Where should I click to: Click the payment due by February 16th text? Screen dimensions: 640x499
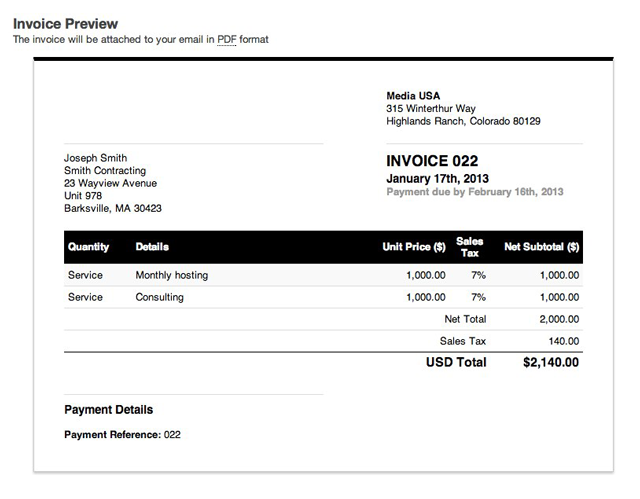click(475, 192)
